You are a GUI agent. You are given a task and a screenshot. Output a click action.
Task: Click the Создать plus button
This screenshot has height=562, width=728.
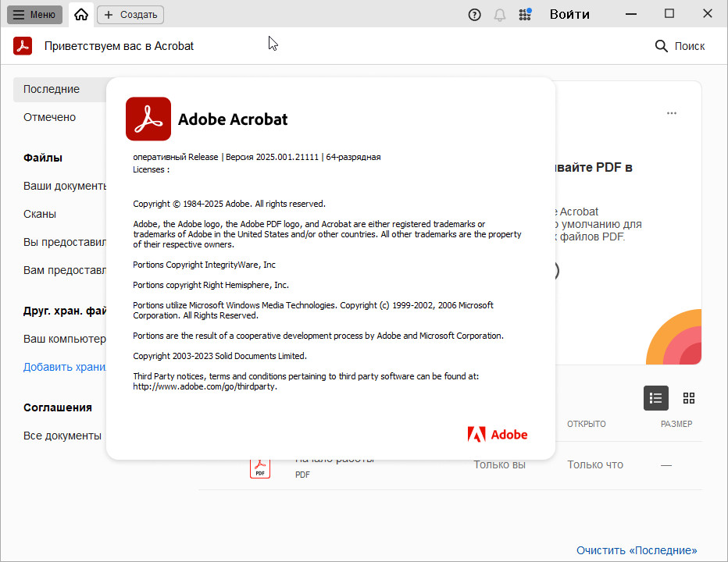pos(130,14)
